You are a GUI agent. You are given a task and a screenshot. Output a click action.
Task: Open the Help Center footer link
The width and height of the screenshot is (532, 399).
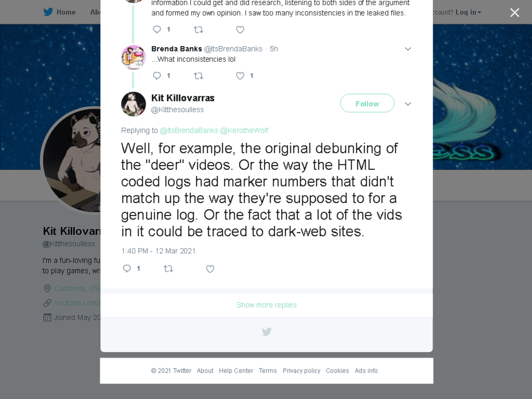[236, 371]
